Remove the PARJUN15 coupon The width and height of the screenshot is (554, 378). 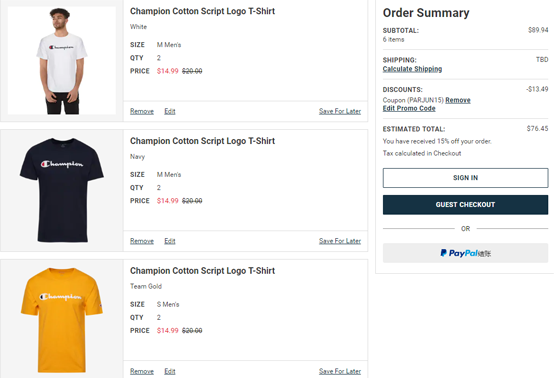pos(458,100)
